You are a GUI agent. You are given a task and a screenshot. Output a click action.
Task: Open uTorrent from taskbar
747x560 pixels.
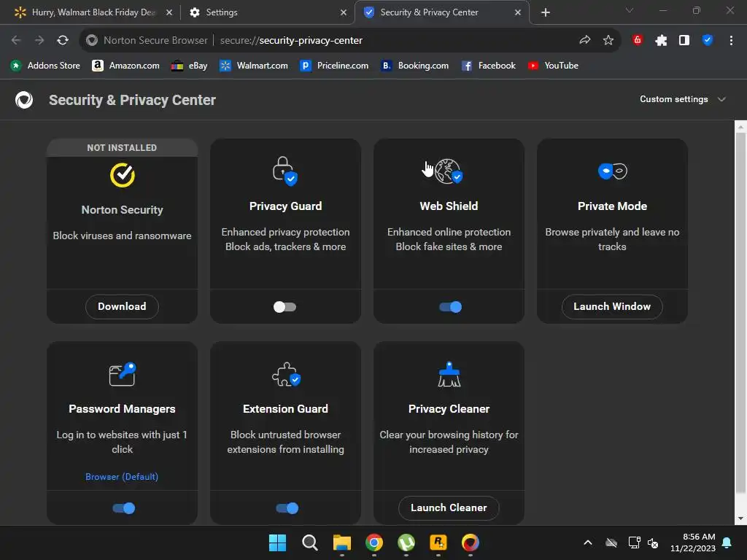click(406, 542)
